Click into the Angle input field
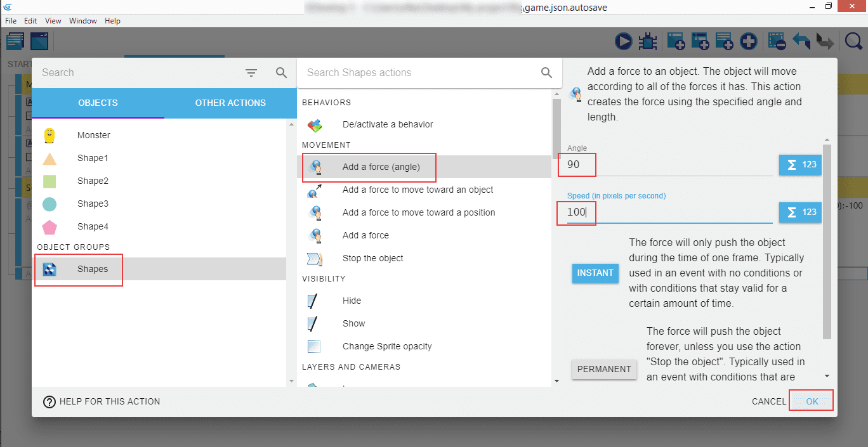This screenshot has height=447, width=868. (x=666, y=165)
